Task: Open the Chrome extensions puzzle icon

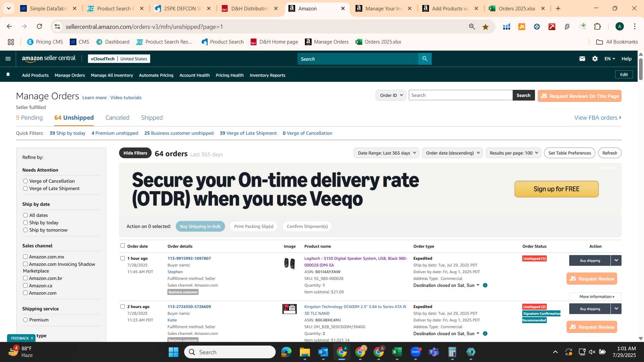Action: (597, 26)
